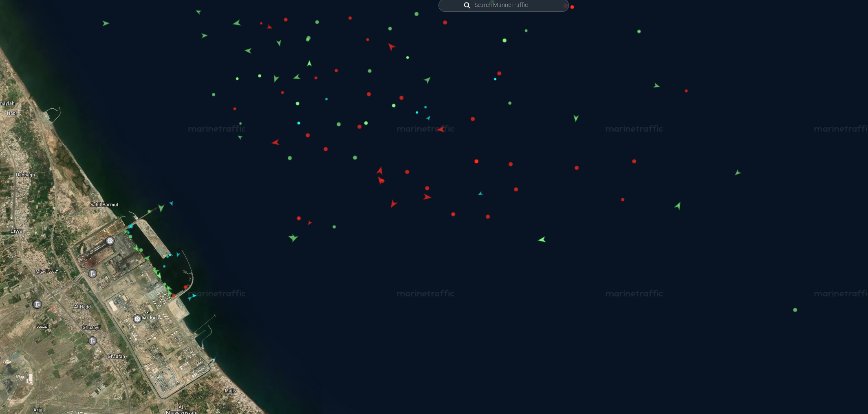Select the red vessel dot beside the search bar
The image size is (868, 414).
(x=572, y=7)
